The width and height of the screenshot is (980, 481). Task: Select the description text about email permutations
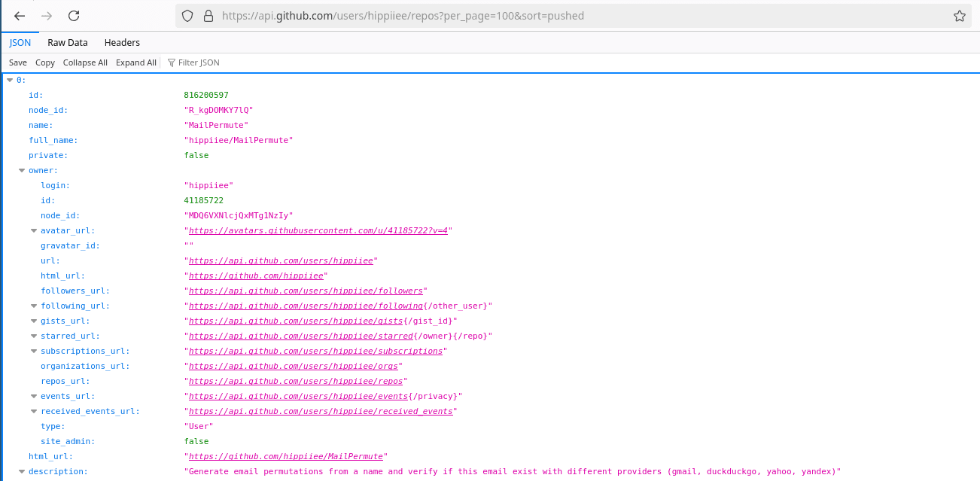tap(512, 471)
